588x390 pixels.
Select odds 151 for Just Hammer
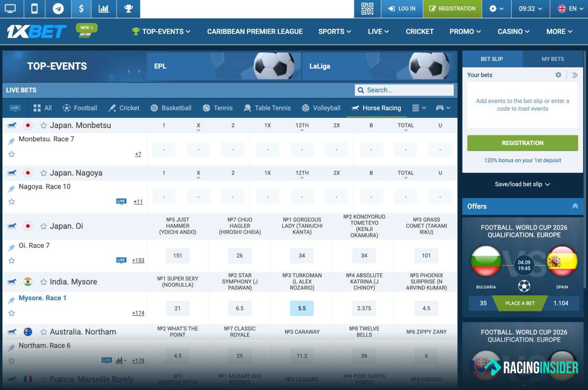pyautogui.click(x=178, y=256)
